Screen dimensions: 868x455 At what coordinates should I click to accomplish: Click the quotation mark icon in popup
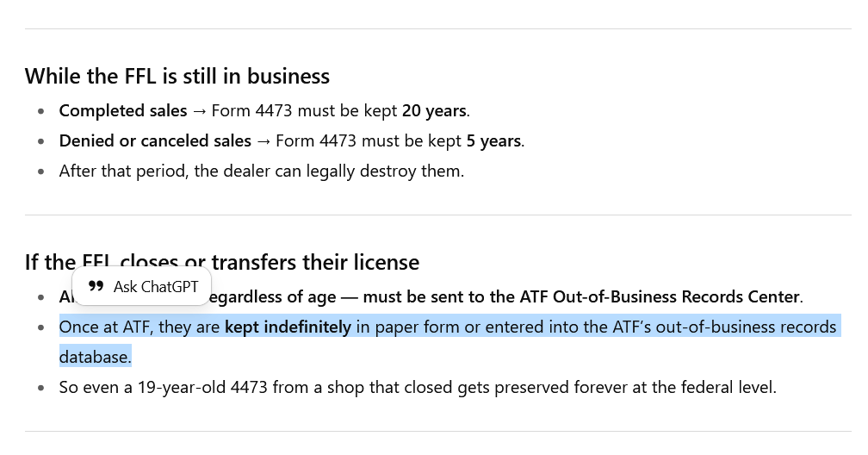point(96,286)
